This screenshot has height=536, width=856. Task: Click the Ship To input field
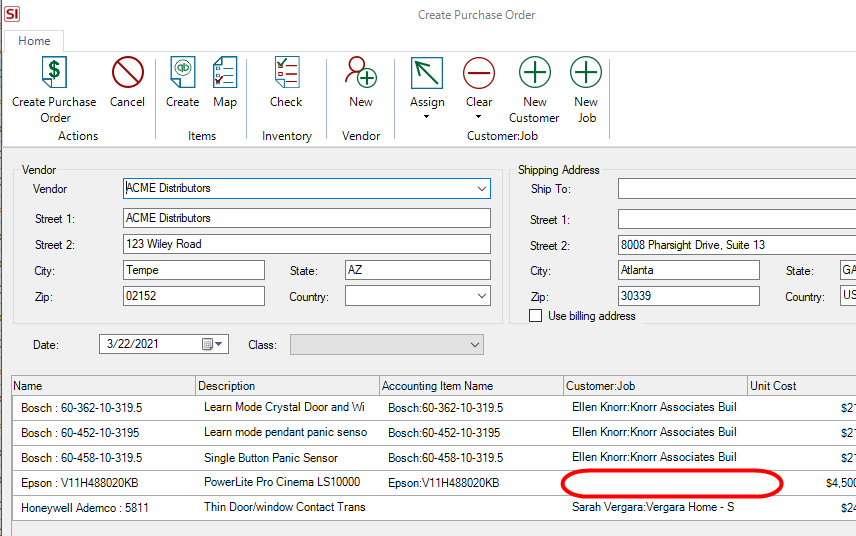point(737,189)
